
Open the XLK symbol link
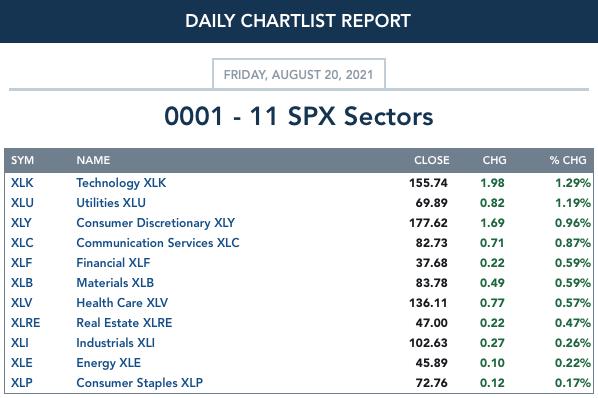[x=22, y=183]
